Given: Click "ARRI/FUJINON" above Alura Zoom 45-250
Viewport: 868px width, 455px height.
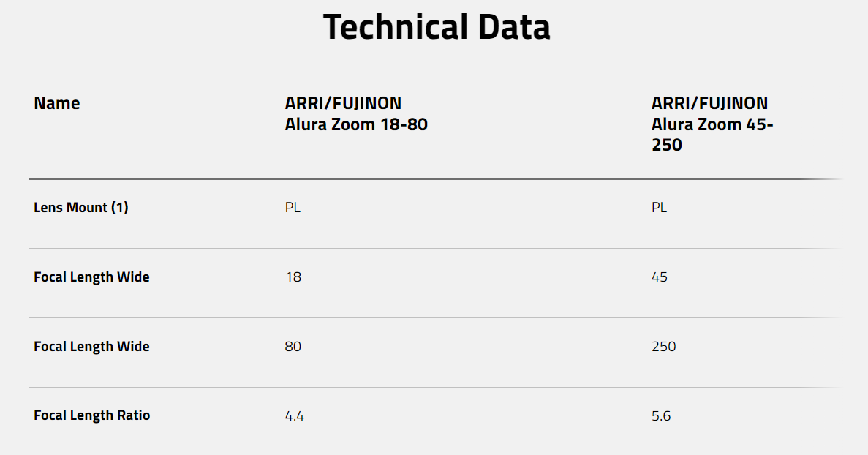Looking at the screenshot, I should pyautogui.click(x=709, y=103).
